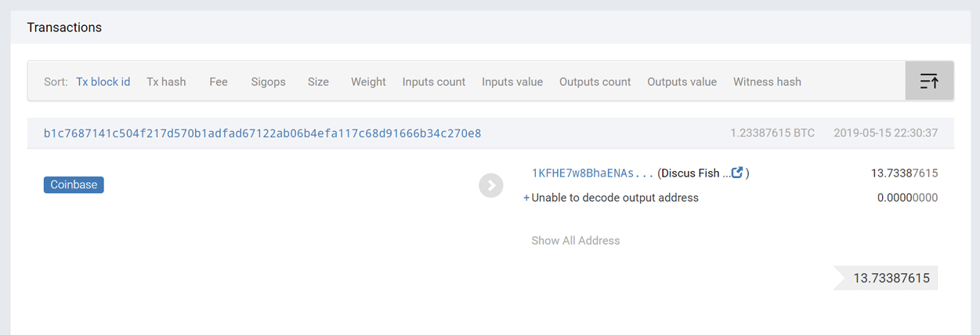Screen dimensions: 980x335
Task: Sort by Inputs count
Action: pos(434,82)
